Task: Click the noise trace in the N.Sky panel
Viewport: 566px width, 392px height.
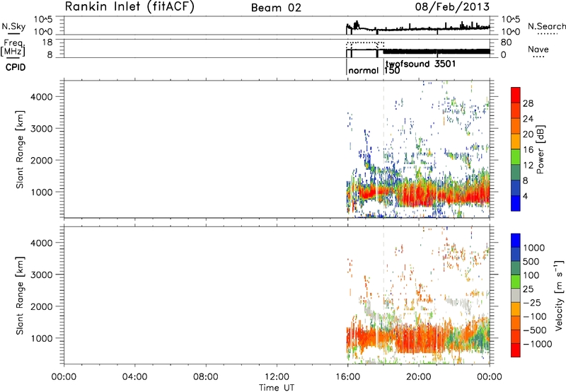Action: [x=419, y=28]
